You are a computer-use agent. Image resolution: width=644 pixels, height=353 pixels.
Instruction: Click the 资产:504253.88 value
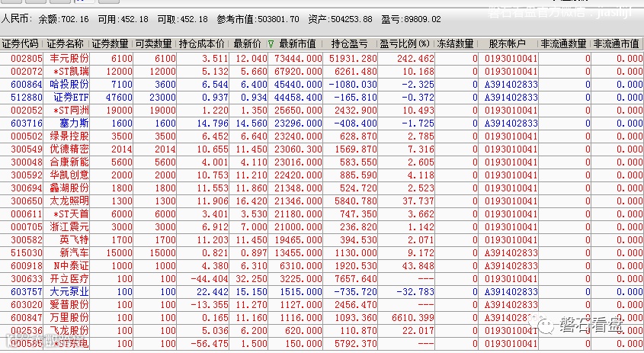coord(340,19)
